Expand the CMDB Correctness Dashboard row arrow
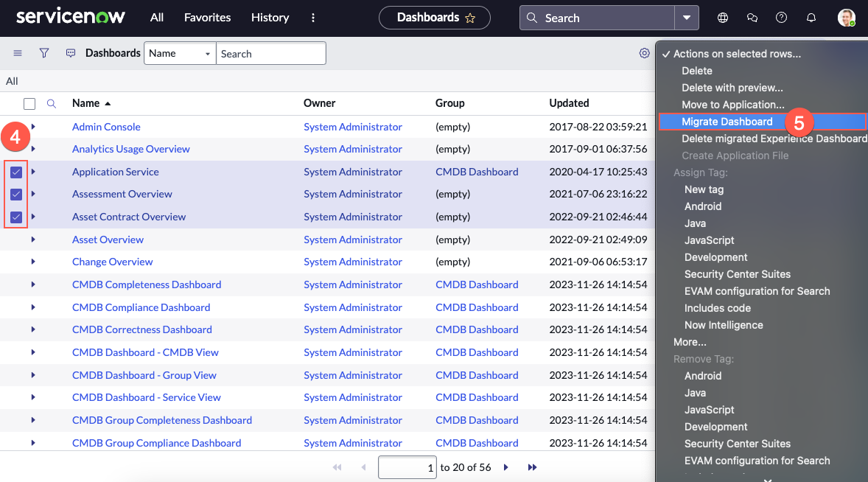This screenshot has width=868, height=482. (x=33, y=329)
